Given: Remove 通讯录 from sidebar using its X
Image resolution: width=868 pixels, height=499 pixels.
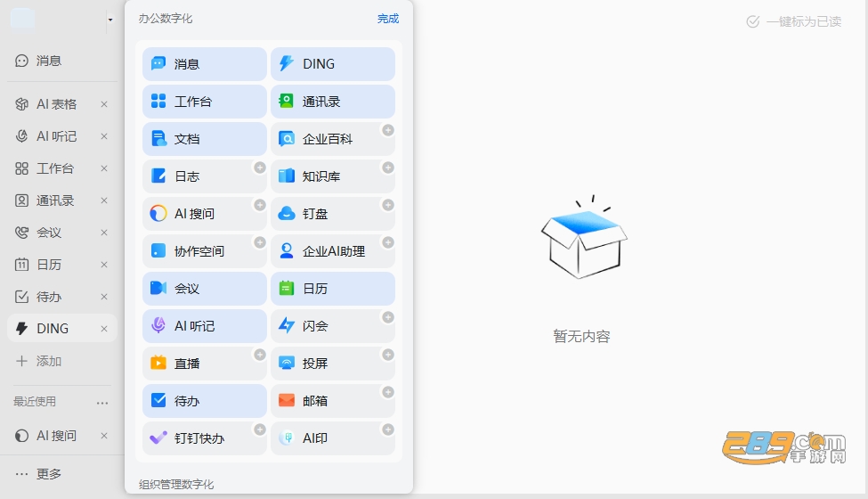Looking at the screenshot, I should tap(104, 200).
